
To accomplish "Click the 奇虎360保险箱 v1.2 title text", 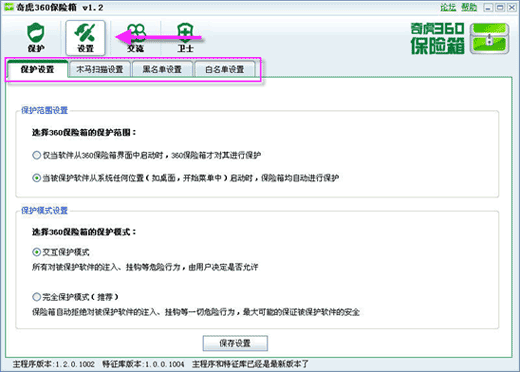I will click(x=60, y=7).
